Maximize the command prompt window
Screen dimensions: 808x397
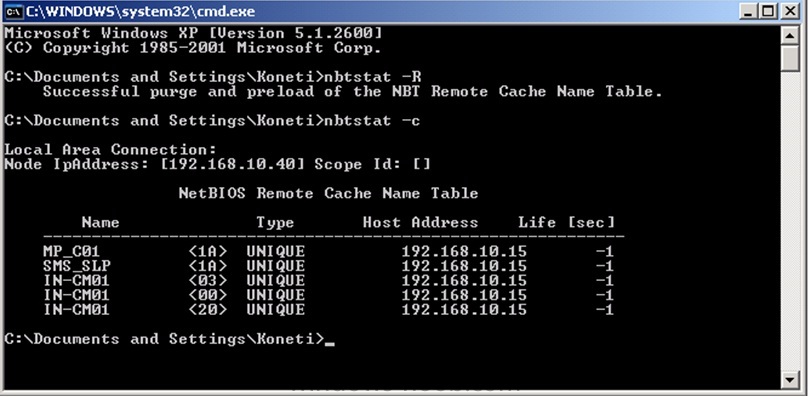click(768, 11)
